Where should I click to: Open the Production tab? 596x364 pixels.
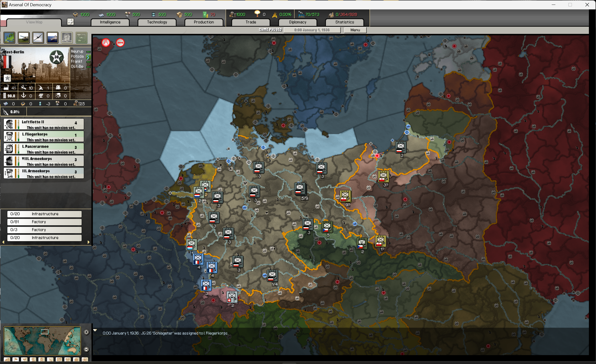pos(204,22)
